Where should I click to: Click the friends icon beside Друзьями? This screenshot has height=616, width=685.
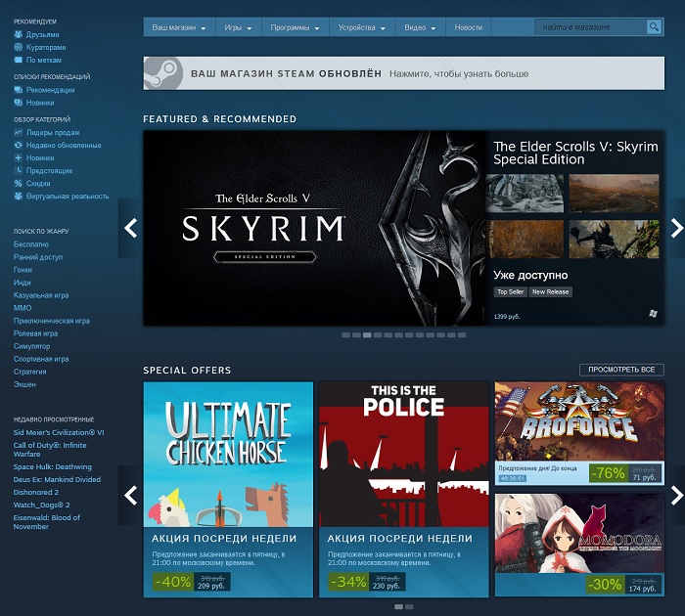point(19,34)
